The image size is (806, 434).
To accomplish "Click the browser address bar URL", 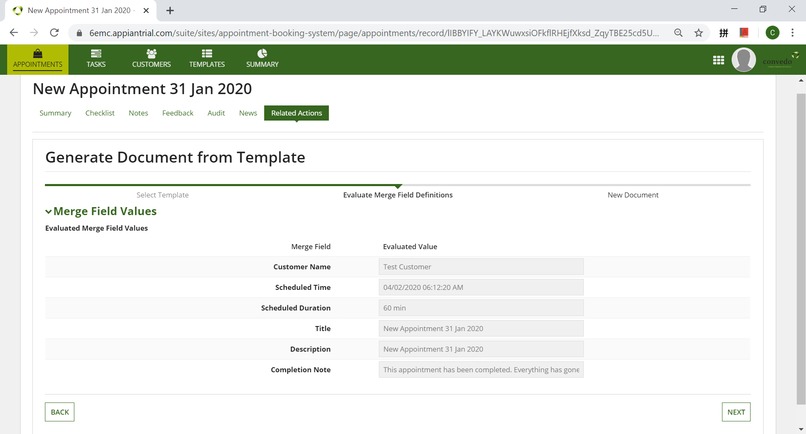I will point(374,33).
